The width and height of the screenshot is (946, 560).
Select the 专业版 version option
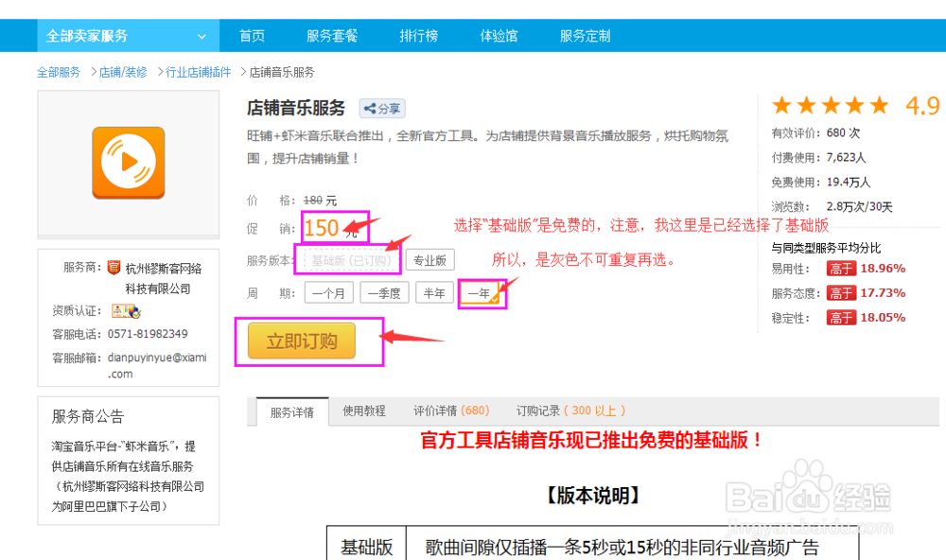coord(430,260)
